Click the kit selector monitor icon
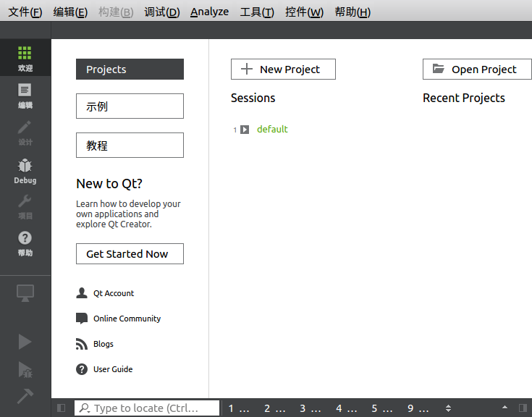Screen dimensions: 532x417 click(25, 292)
